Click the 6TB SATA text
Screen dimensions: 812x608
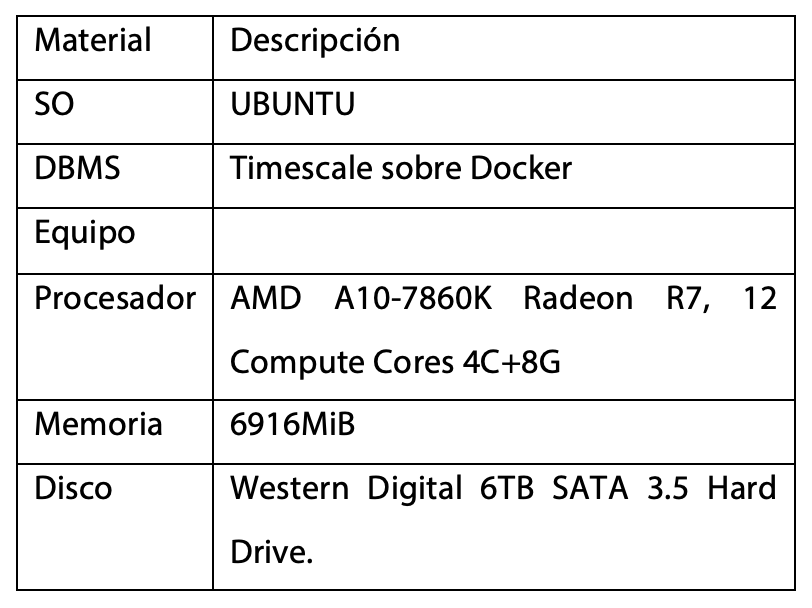tap(554, 488)
